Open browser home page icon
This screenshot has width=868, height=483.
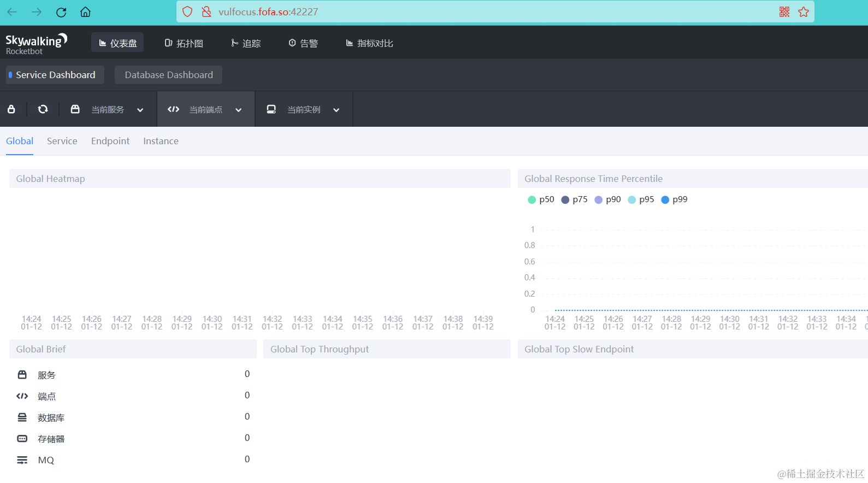(x=85, y=12)
